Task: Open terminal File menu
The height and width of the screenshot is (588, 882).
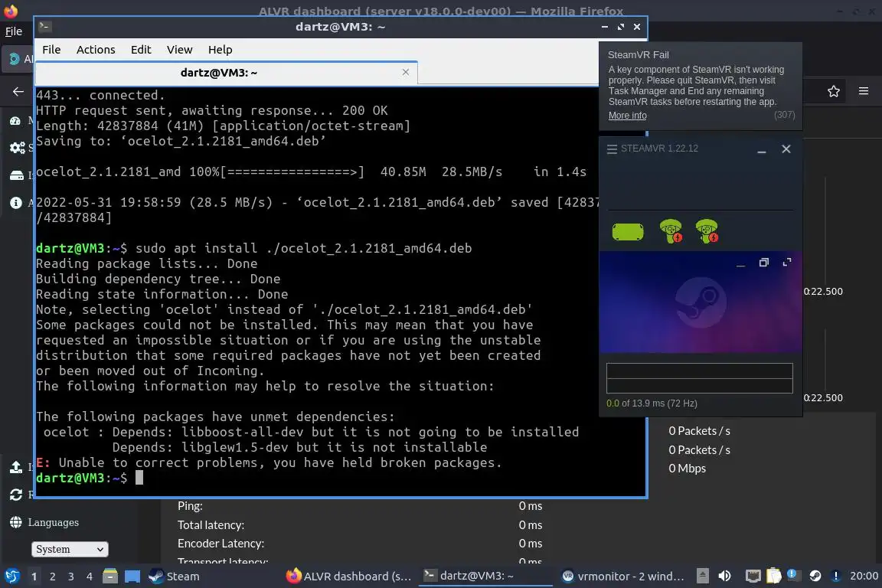Action: coord(51,50)
